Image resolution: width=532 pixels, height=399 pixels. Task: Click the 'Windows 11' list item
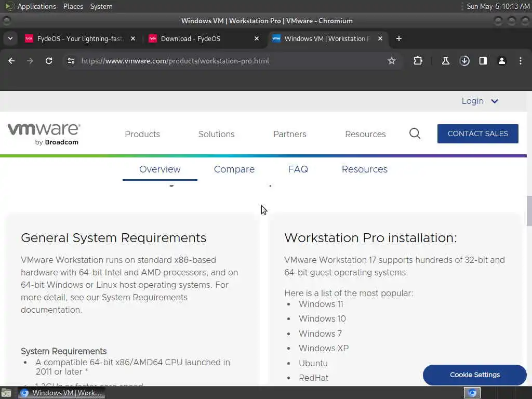click(321, 304)
